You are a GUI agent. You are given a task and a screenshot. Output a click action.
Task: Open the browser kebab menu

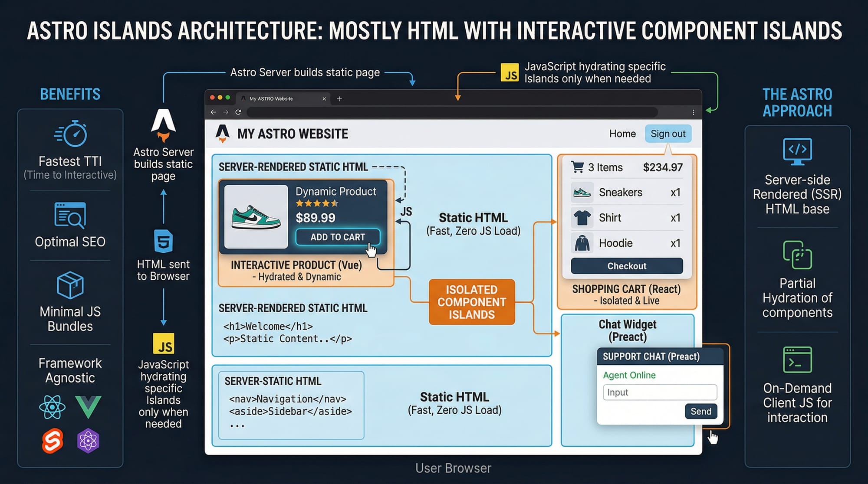pos(694,112)
